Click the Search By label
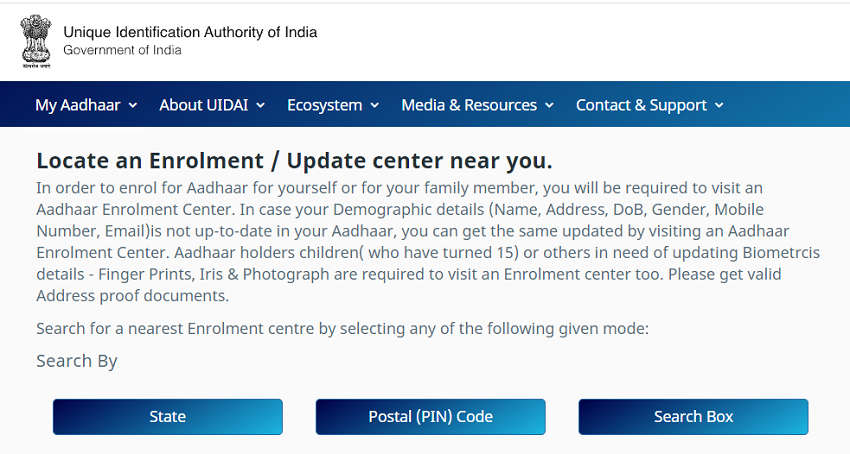The height and width of the screenshot is (454, 850). click(x=77, y=361)
